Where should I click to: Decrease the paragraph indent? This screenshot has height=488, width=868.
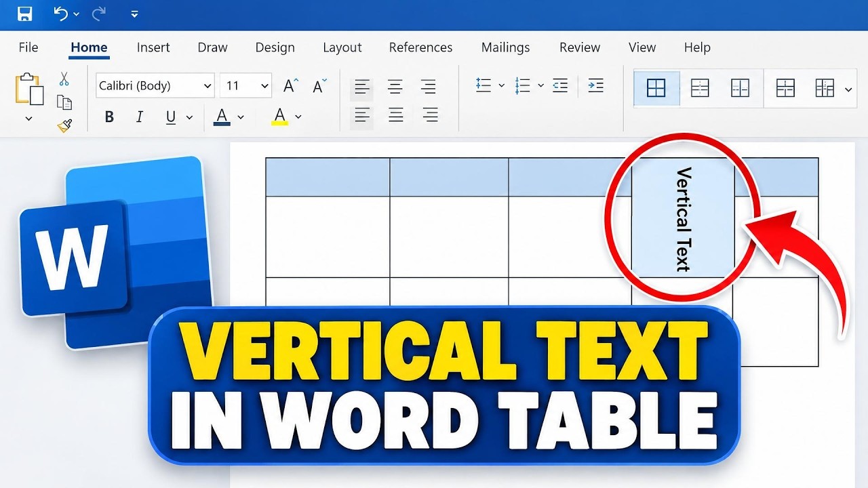coord(560,85)
